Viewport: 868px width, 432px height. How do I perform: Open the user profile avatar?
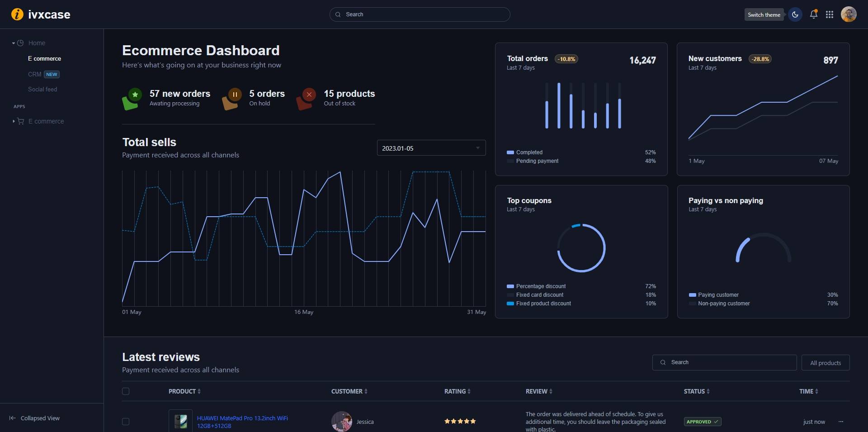[x=848, y=14]
